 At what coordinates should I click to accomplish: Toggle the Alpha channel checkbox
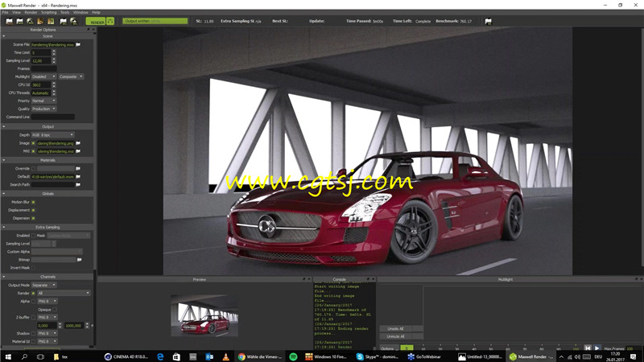pos(33,301)
